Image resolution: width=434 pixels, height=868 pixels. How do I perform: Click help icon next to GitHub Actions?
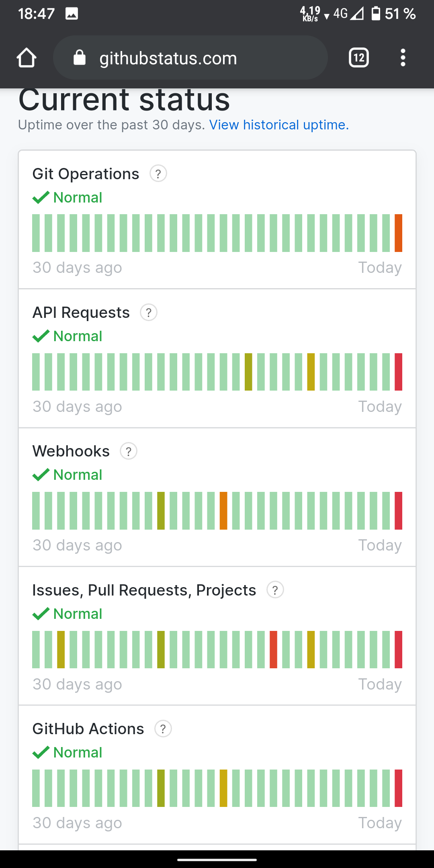[x=163, y=729]
